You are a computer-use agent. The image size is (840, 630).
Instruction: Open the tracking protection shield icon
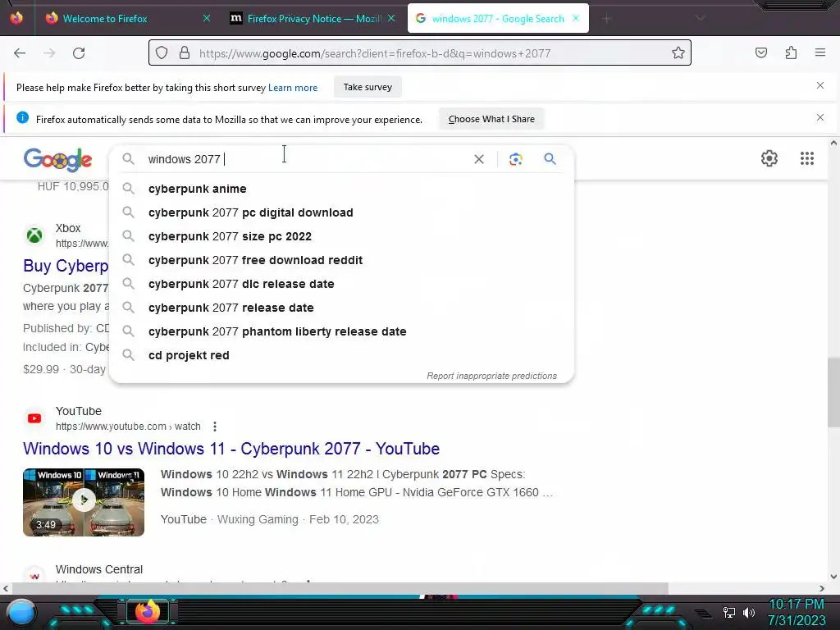tap(162, 53)
